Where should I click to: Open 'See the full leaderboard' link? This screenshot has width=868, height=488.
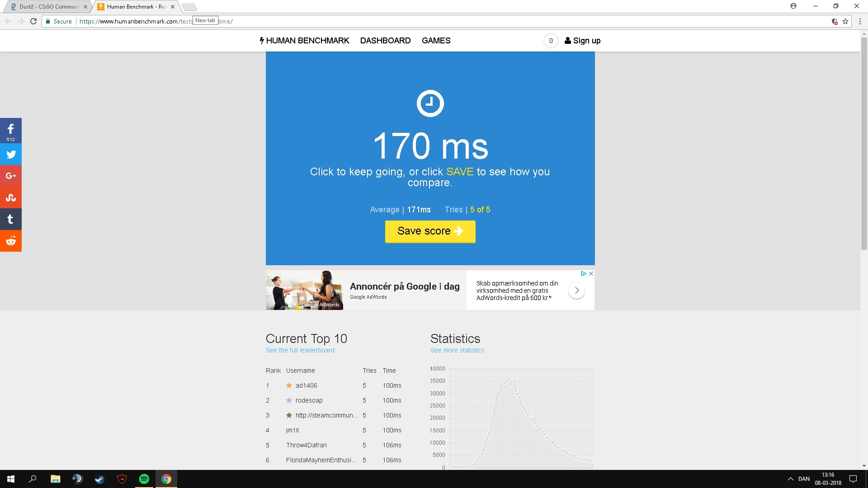300,350
